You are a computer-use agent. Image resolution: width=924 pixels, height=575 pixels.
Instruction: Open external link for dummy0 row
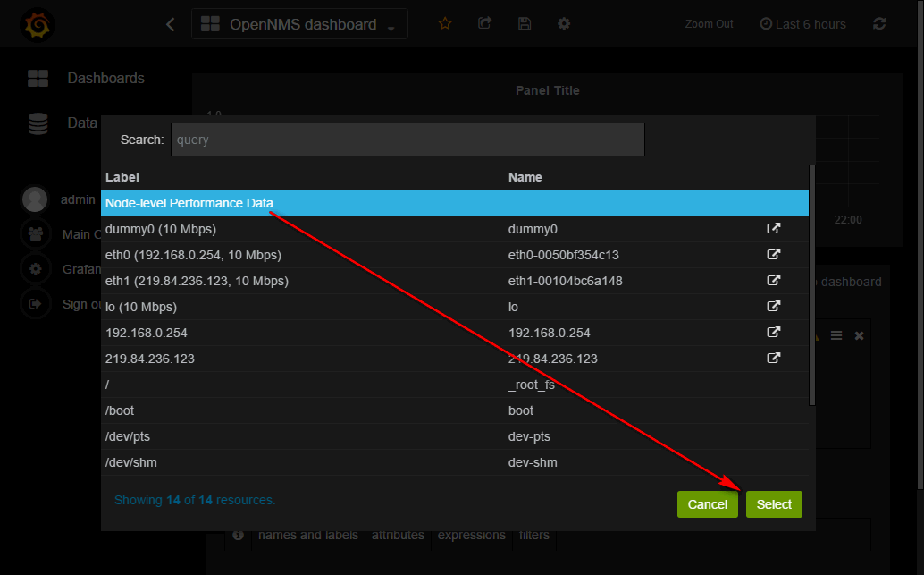point(773,228)
